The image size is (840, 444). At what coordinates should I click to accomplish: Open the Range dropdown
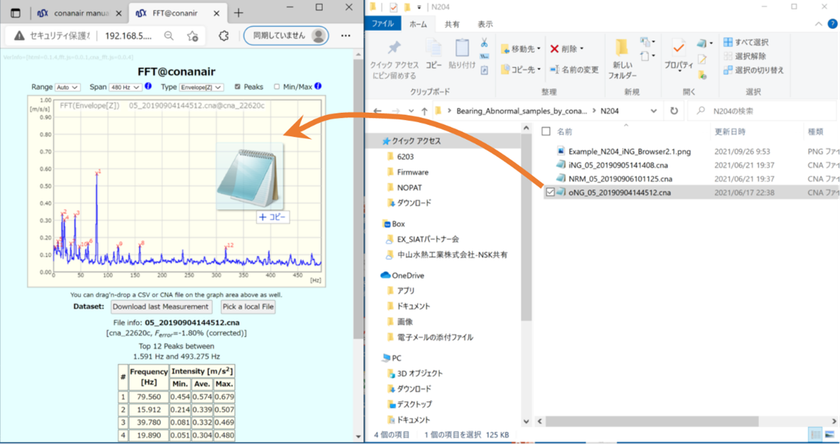pyautogui.click(x=69, y=87)
